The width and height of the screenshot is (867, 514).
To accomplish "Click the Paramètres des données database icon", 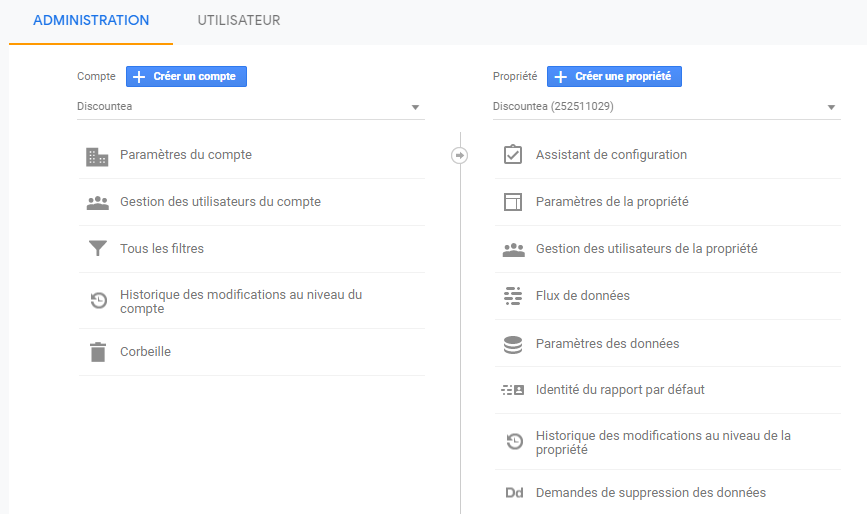I will 513,344.
